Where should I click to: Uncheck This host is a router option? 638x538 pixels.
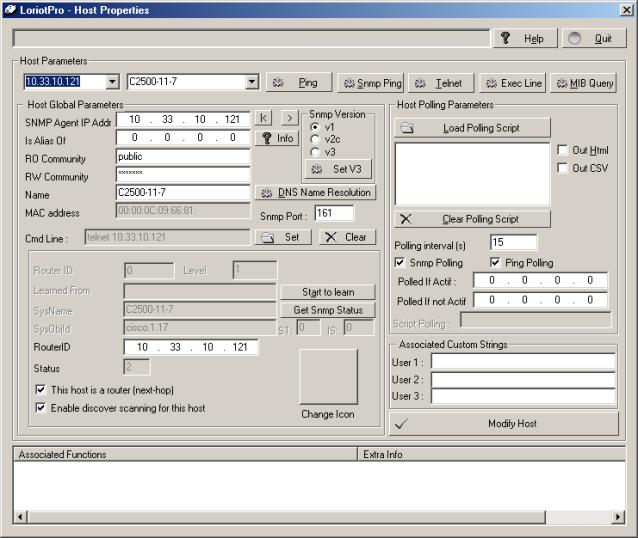coord(41,390)
